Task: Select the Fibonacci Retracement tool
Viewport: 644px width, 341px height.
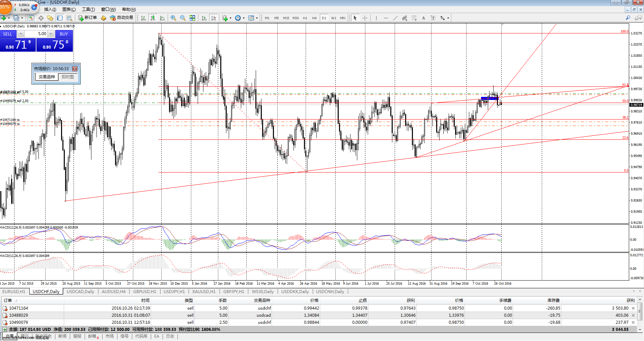Action: point(414,18)
